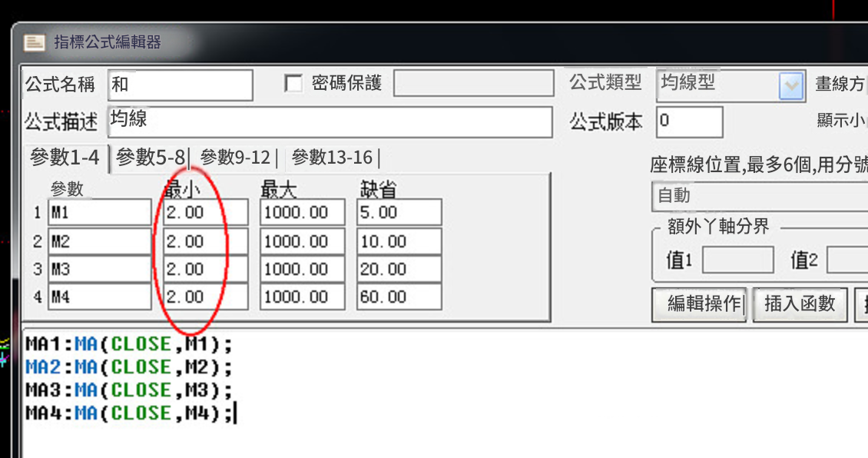Open the 公式類型 dropdown arrow
This screenshot has height=458, width=868.
pyautogui.click(x=791, y=86)
